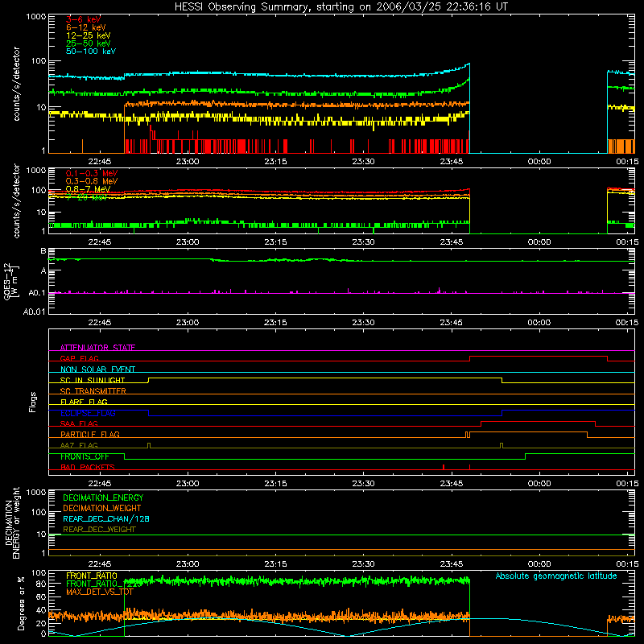Select the 3-6 keV legend label

coord(83,19)
